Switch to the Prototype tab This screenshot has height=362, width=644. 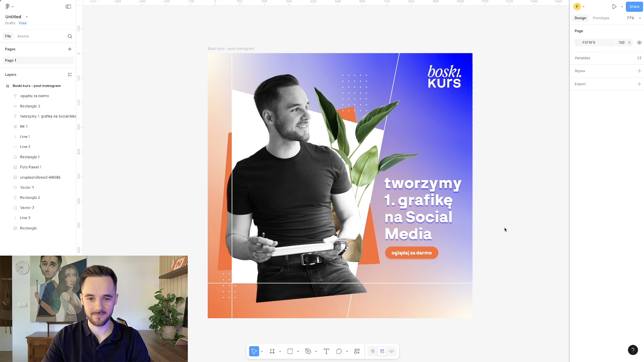click(601, 18)
